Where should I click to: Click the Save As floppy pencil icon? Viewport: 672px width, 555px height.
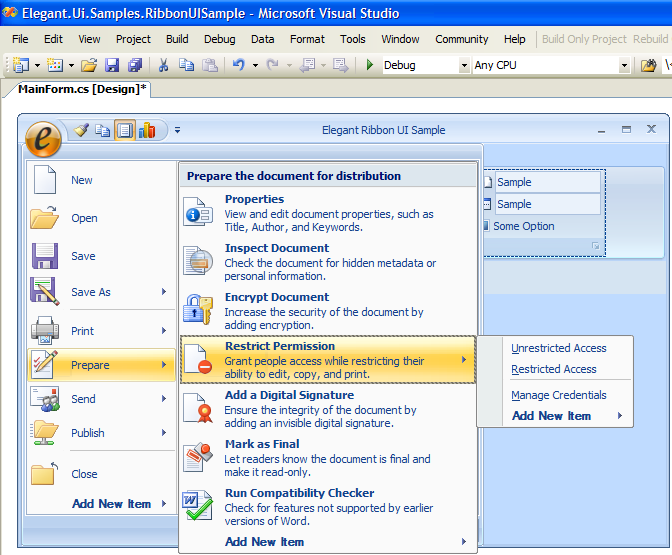(x=45, y=291)
